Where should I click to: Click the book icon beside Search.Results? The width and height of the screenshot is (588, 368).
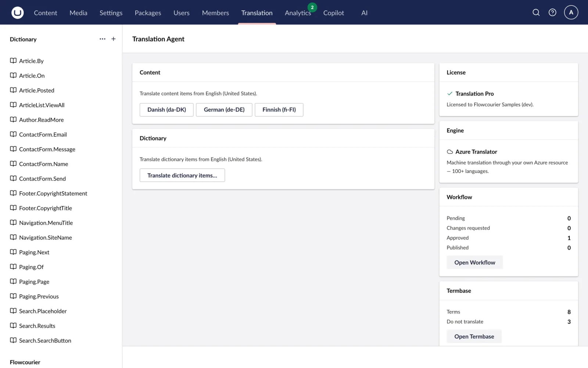13,326
